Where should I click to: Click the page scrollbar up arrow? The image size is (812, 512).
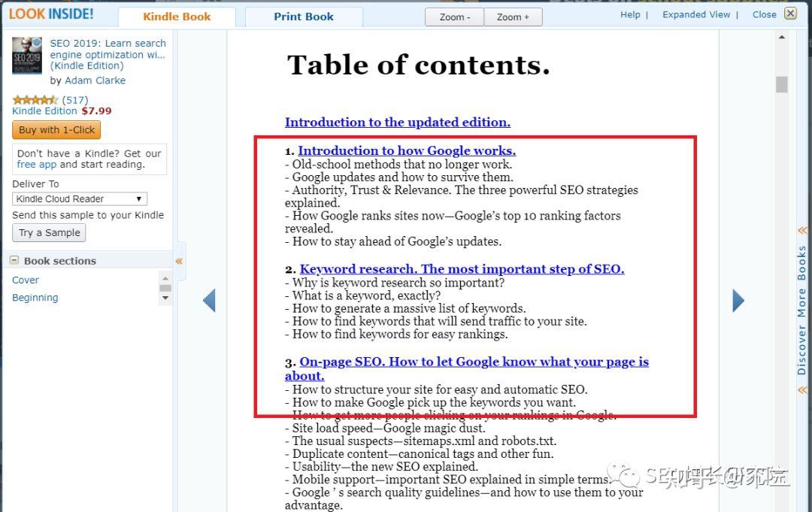pyautogui.click(x=781, y=37)
